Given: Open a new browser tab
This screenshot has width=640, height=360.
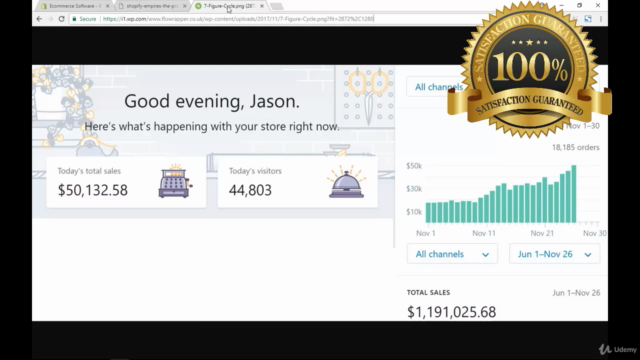Looking at the screenshot, I should click(x=276, y=6).
